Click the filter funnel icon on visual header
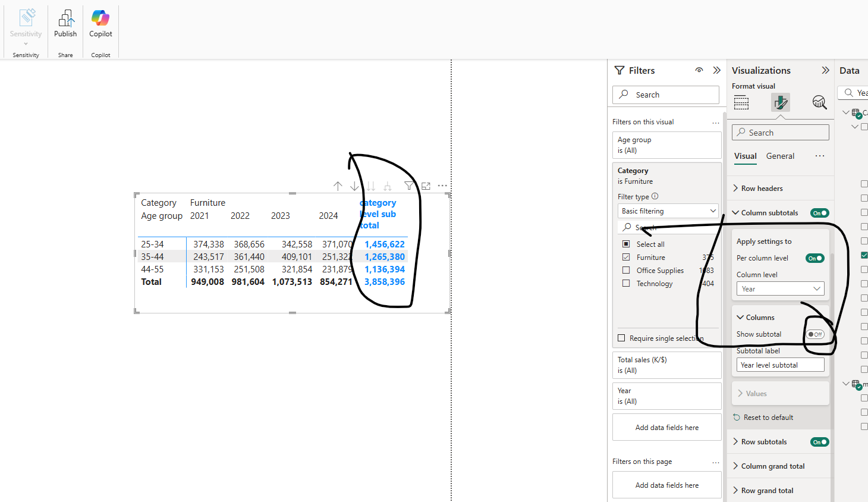868x502 pixels. click(x=409, y=186)
